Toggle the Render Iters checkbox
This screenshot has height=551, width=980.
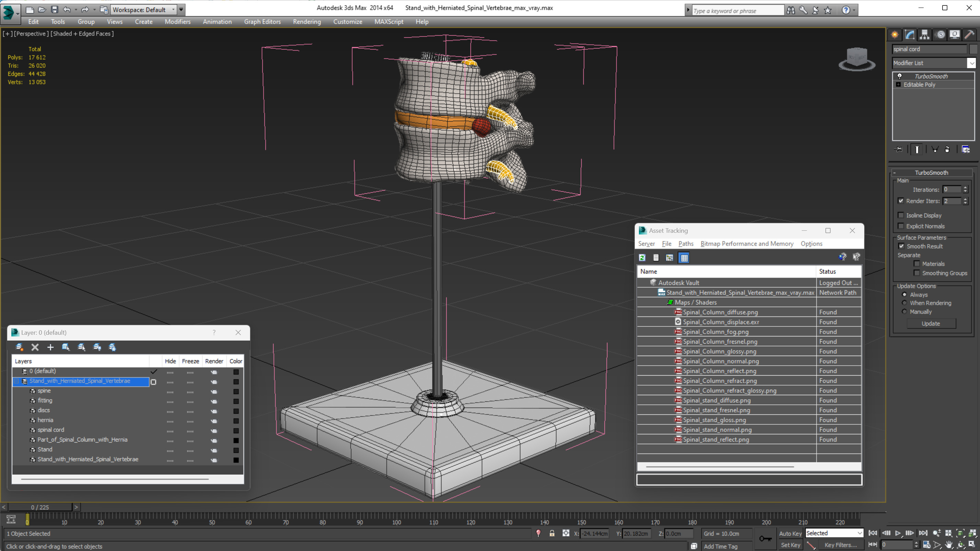click(901, 201)
